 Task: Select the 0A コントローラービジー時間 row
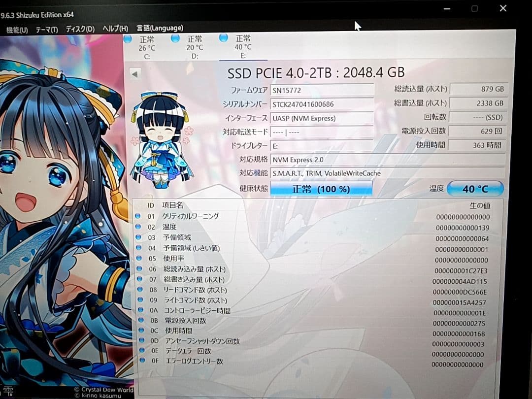click(312, 311)
